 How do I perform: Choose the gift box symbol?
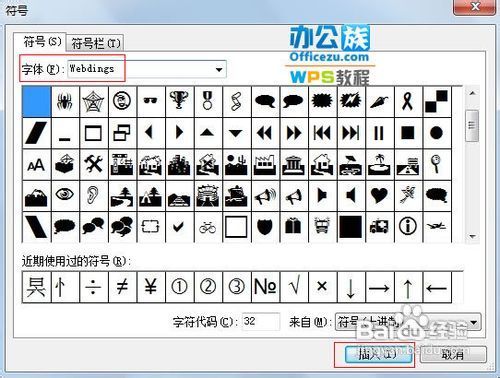293,227
